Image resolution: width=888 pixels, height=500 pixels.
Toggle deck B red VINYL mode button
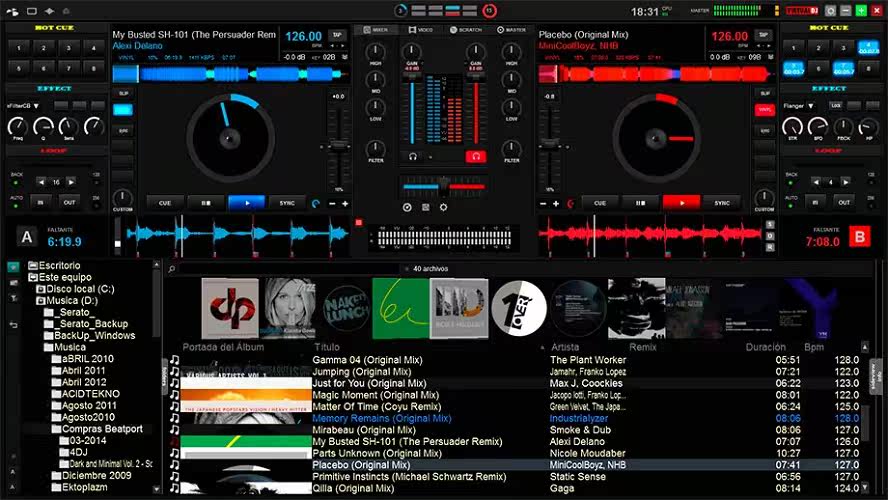(765, 110)
